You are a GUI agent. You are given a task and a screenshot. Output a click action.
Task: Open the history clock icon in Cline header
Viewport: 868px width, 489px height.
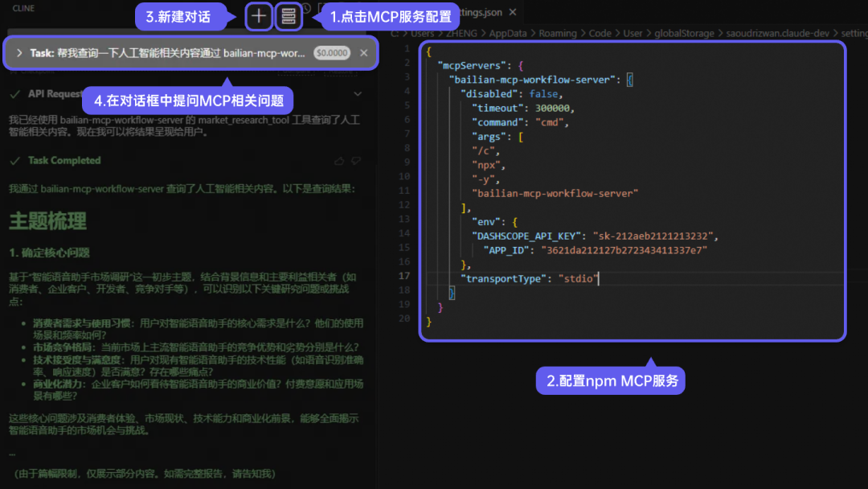point(306,10)
